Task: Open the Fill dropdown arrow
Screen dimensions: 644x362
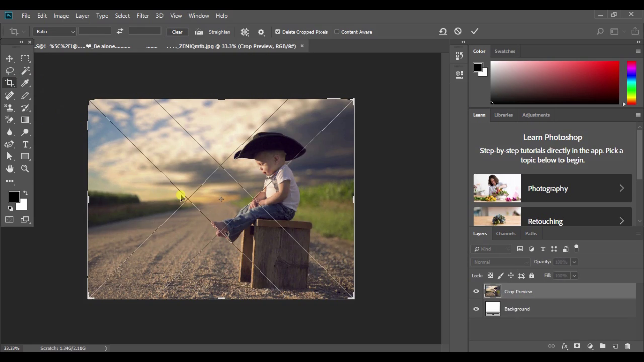Action: coord(574,275)
